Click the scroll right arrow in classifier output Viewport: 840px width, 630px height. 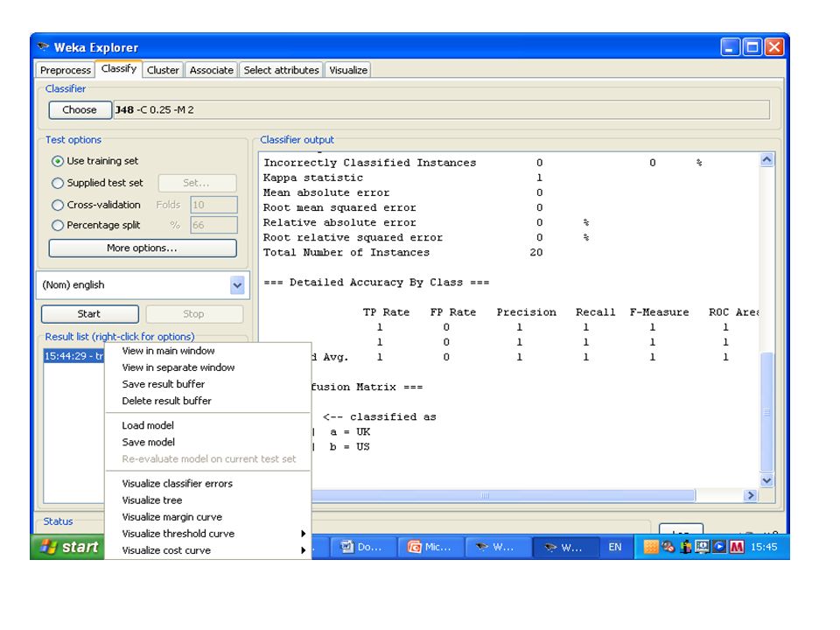(750, 495)
